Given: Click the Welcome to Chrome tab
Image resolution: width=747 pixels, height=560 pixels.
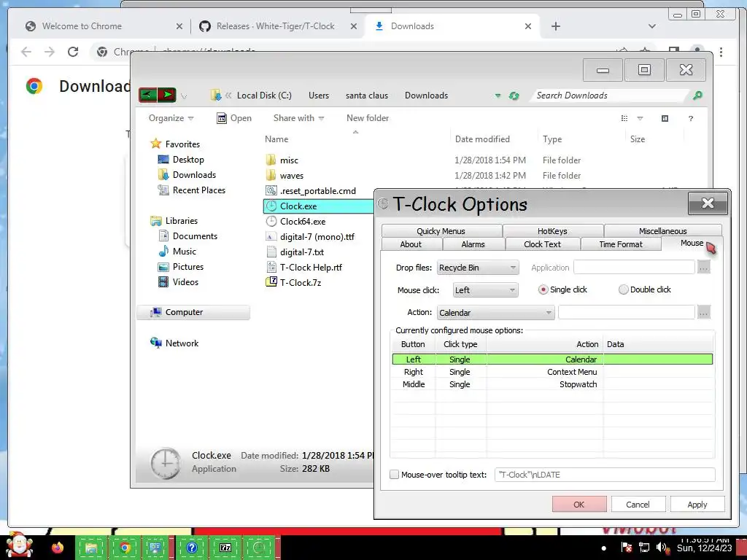Looking at the screenshot, I should click(x=104, y=26).
